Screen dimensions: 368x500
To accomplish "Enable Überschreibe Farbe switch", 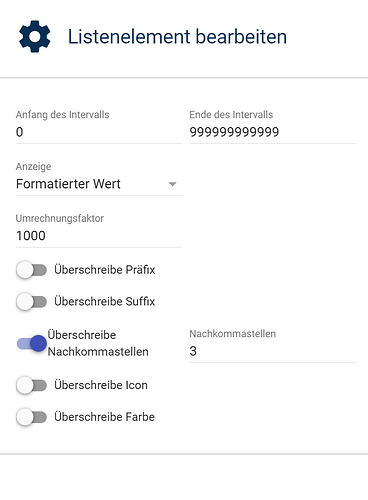I will [x=31, y=417].
